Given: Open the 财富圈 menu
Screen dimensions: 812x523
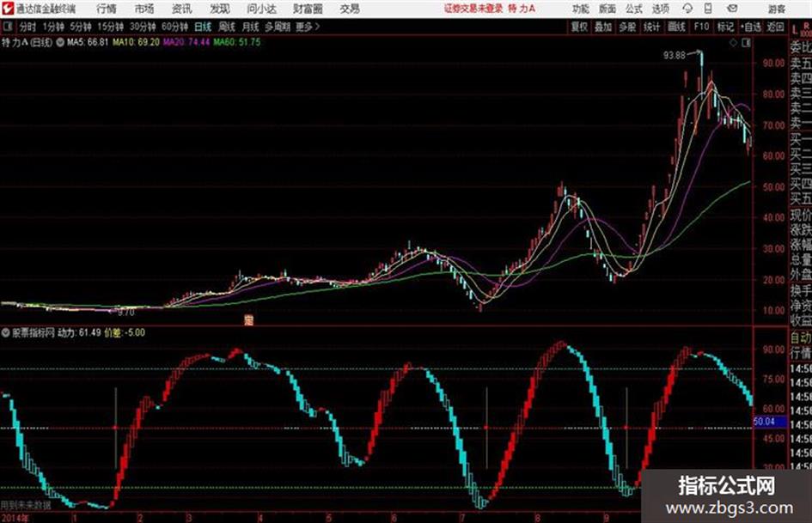Looking at the screenshot, I should pyautogui.click(x=308, y=9).
